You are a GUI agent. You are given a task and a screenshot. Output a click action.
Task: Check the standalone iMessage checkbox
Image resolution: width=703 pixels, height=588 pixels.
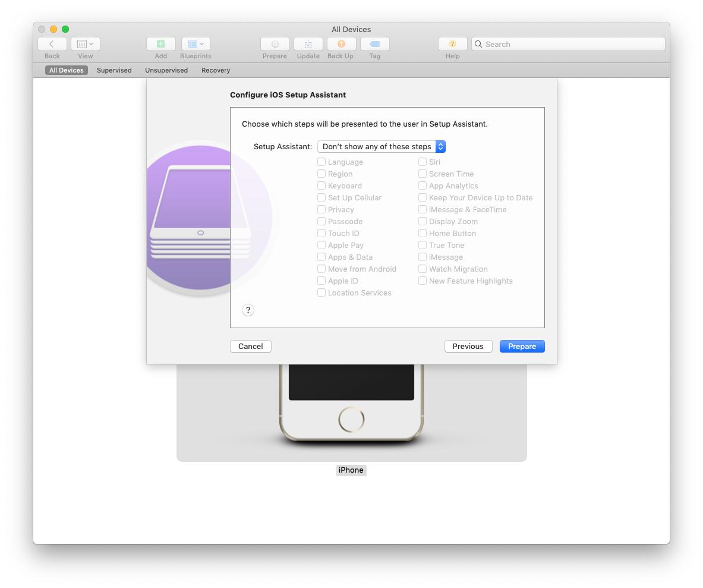click(x=423, y=257)
